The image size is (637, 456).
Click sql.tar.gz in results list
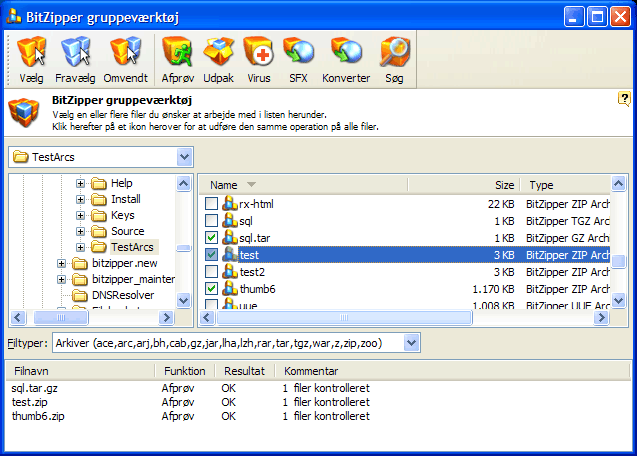(x=35, y=388)
